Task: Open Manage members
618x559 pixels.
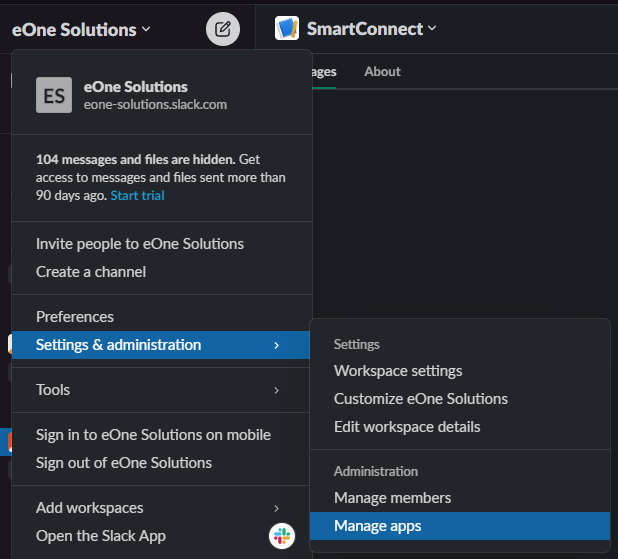Action: pyautogui.click(x=460, y=498)
